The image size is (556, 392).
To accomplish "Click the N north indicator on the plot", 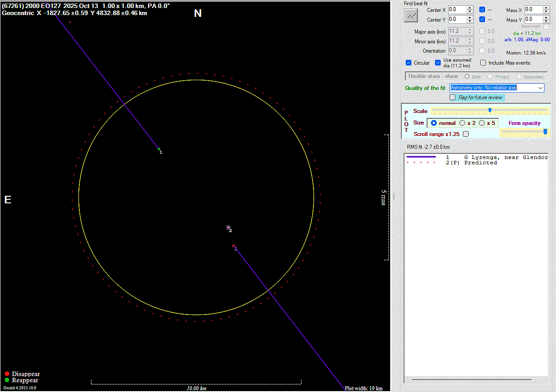I will pos(198,13).
